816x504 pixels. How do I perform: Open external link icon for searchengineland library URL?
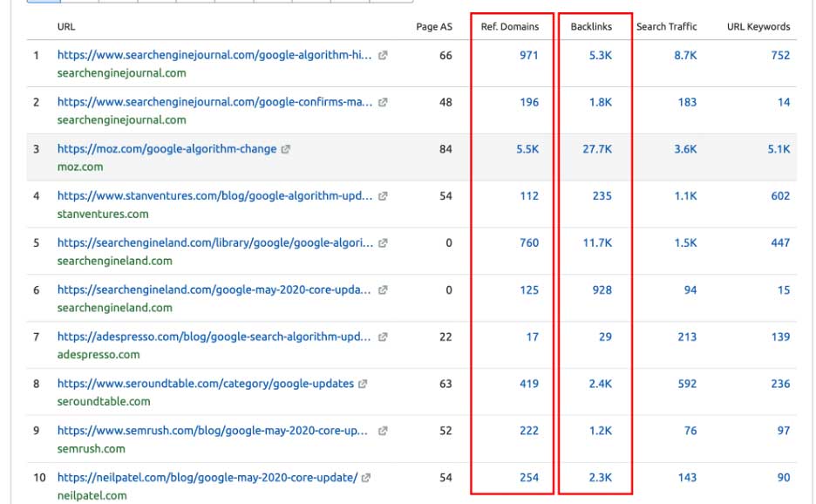tap(383, 243)
